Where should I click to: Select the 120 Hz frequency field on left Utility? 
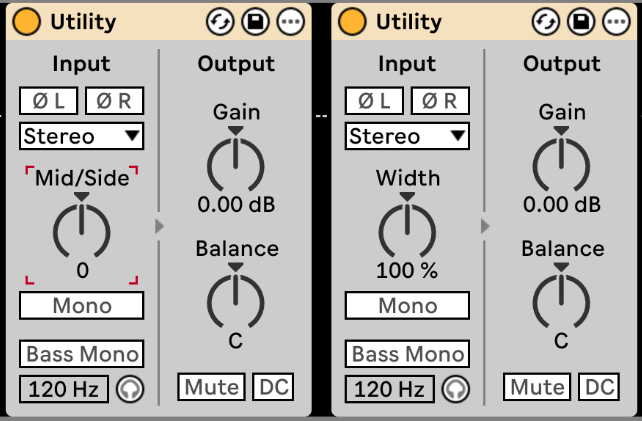point(62,389)
